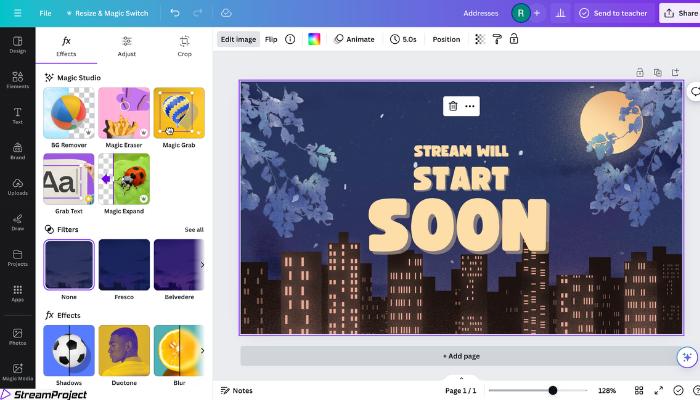The height and width of the screenshot is (400, 700).
Task: Open the three-dots more options menu
Action: coord(470,106)
